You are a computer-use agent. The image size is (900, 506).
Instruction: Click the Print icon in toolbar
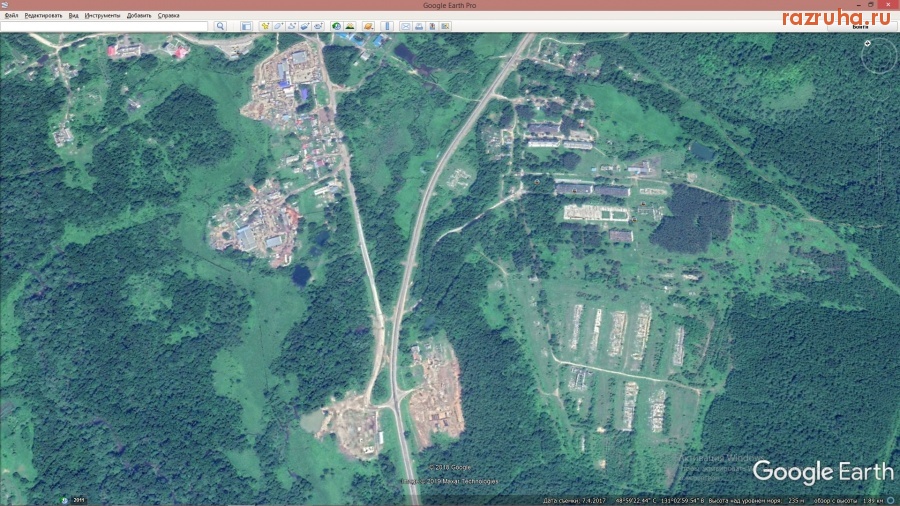[418, 26]
